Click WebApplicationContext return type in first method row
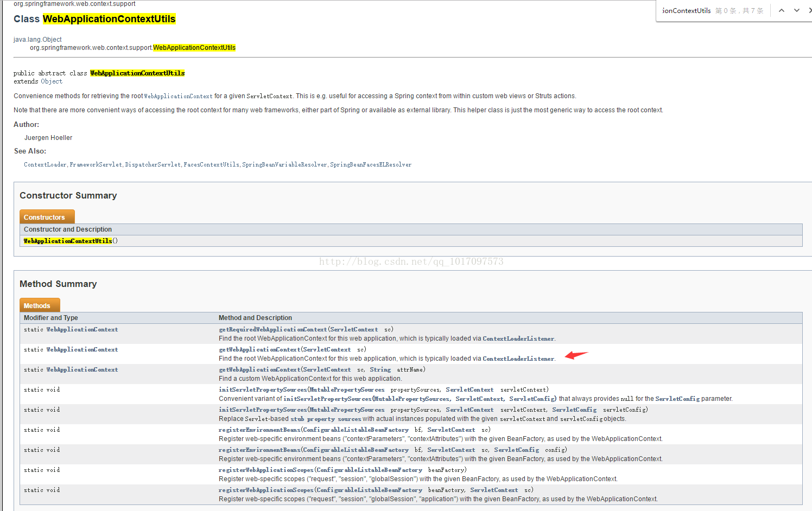This screenshot has height=511, width=812. (82, 329)
